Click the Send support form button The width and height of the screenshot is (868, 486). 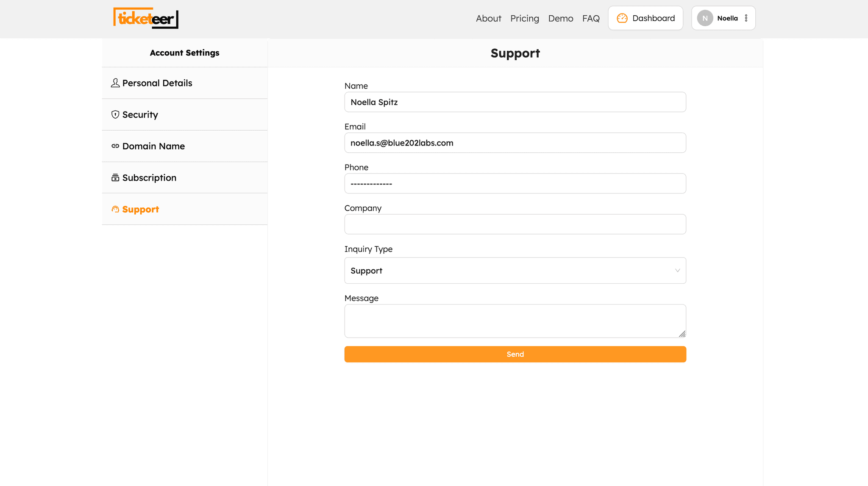pyautogui.click(x=515, y=354)
